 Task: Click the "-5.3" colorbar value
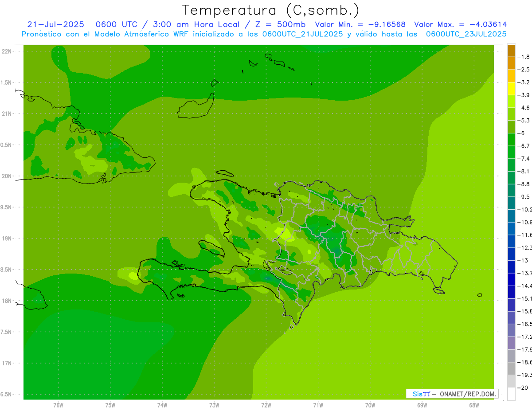[x=523, y=121]
